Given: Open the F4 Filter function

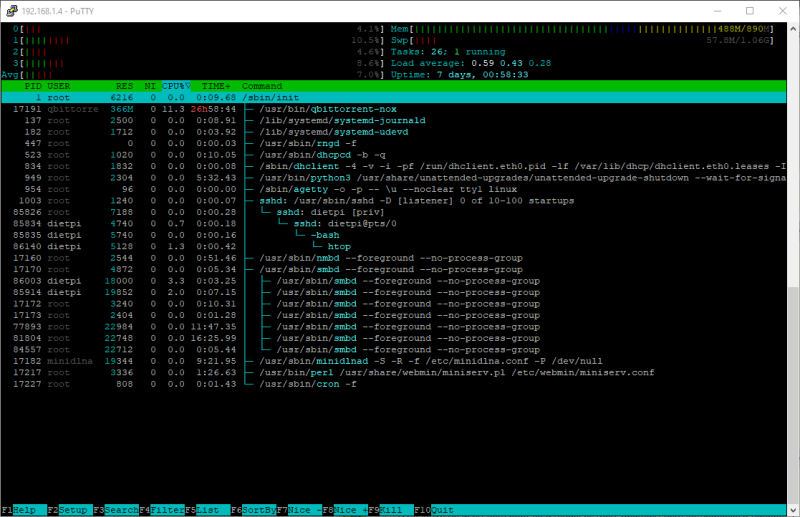Looking at the screenshot, I should tap(162, 510).
